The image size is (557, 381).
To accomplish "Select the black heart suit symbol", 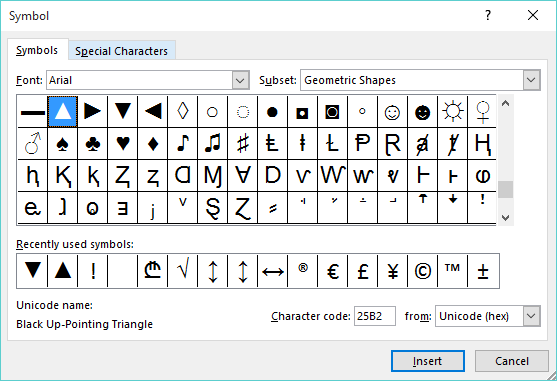I will [x=123, y=144].
